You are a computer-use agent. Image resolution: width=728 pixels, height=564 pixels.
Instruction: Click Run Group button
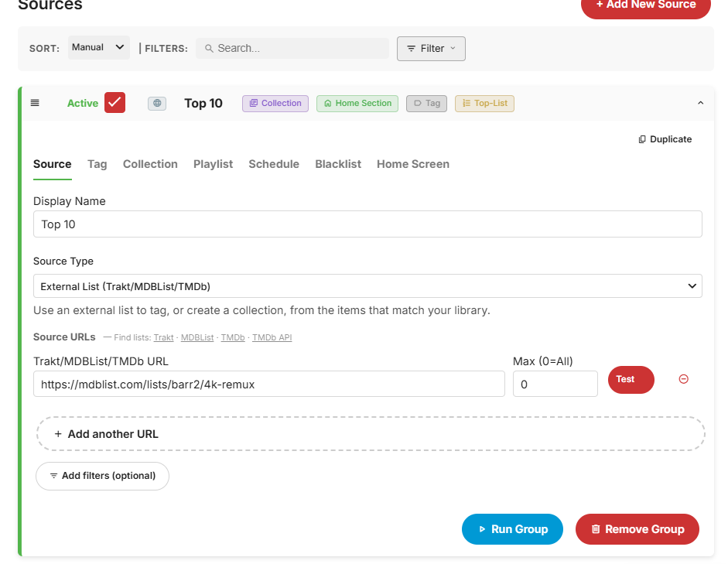512,529
